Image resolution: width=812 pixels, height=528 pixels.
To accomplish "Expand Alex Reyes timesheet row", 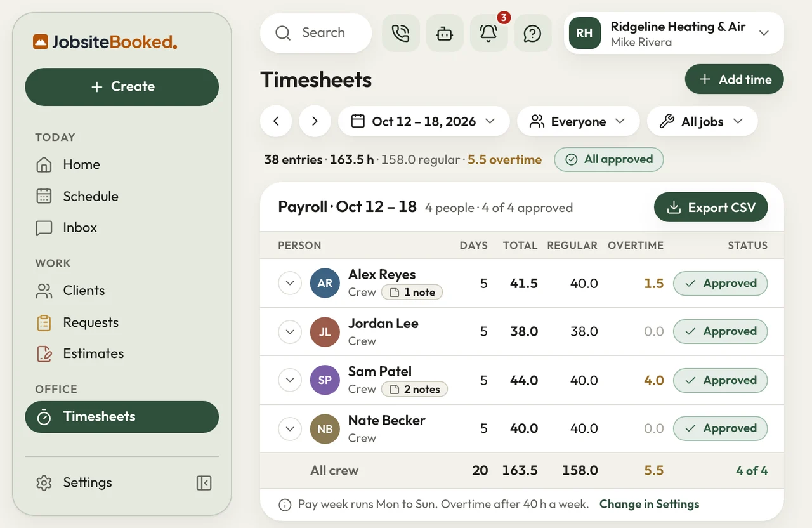I will pos(290,283).
